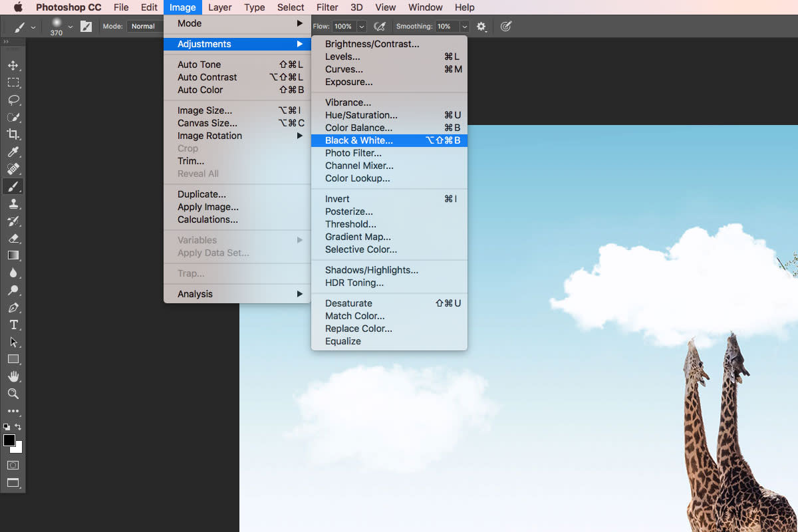The image size is (798, 532).
Task: Select the Pen tool
Action: [13, 307]
